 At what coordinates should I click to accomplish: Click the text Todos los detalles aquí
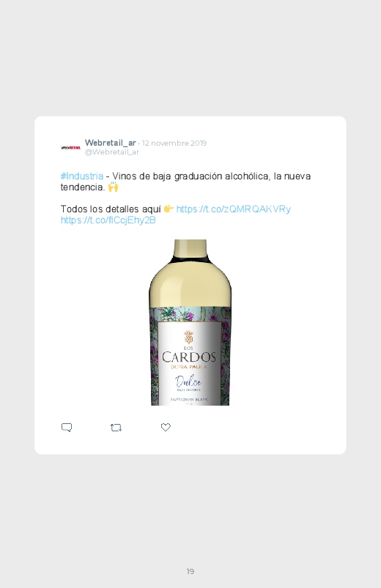click(x=111, y=209)
